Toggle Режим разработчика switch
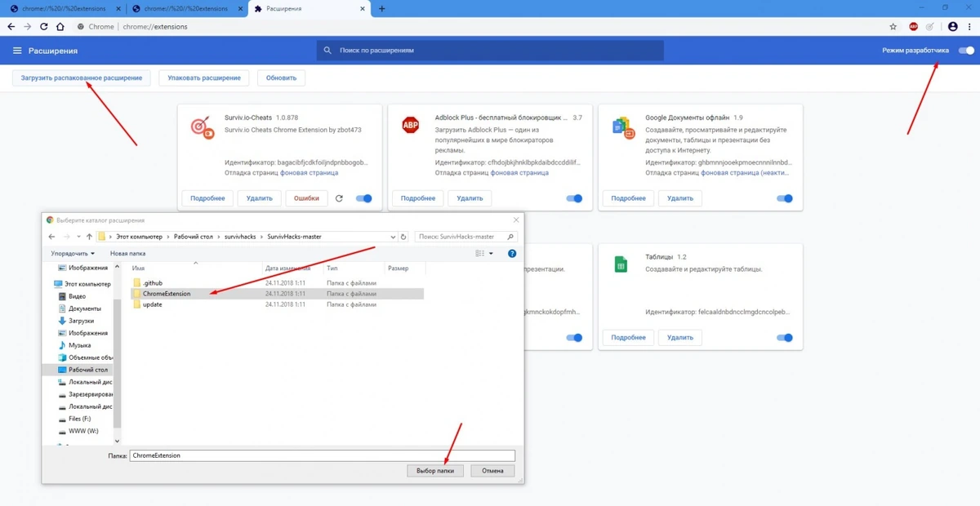This screenshot has height=506, width=980. tap(966, 51)
